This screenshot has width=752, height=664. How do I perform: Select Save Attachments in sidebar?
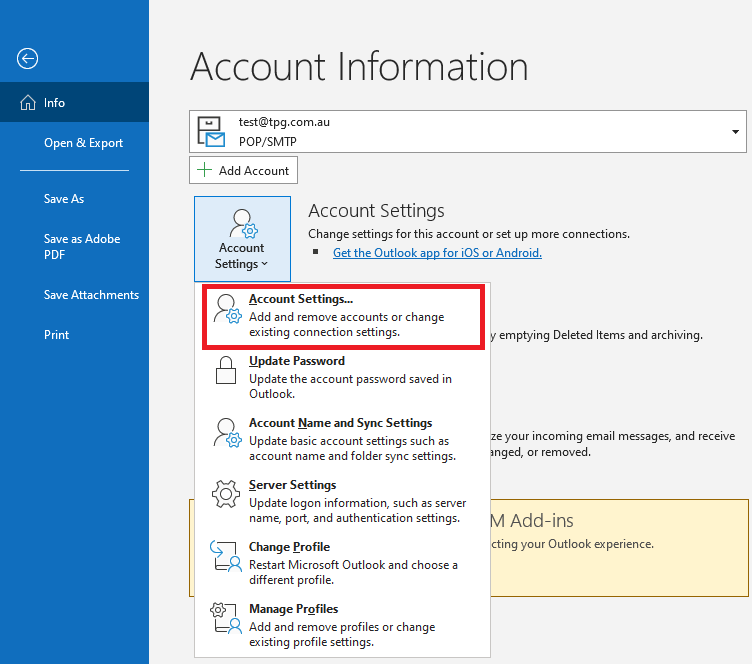(91, 294)
